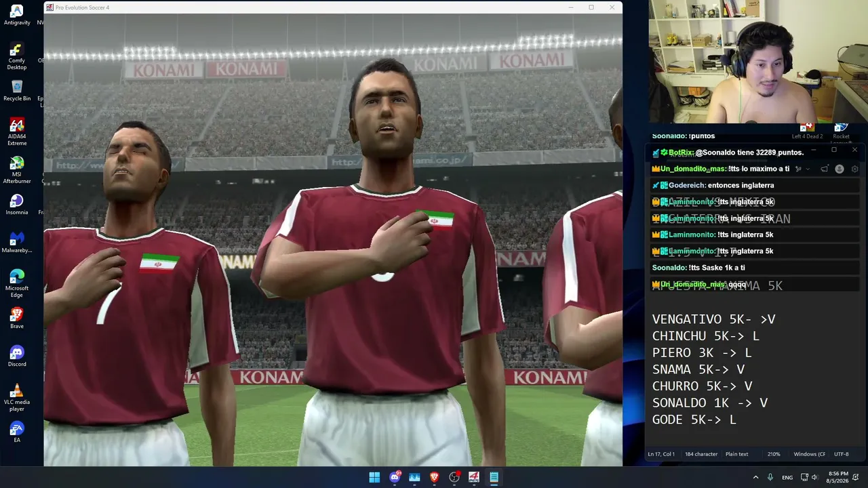Screen dimensions: 868x488
Task: Open the Windows Start menu
Action: (374, 477)
